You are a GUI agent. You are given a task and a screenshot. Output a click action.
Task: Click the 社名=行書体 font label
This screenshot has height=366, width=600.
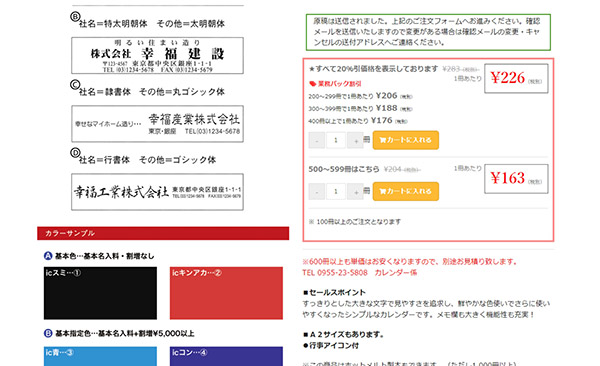coord(147,160)
